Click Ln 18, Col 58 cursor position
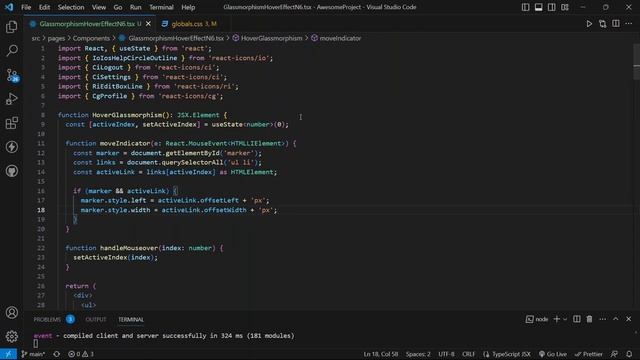Image resolution: width=640 pixels, height=360 pixels. point(380,354)
